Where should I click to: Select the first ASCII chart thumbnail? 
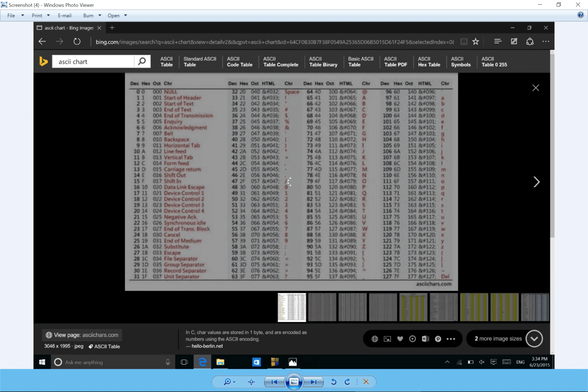292,307
